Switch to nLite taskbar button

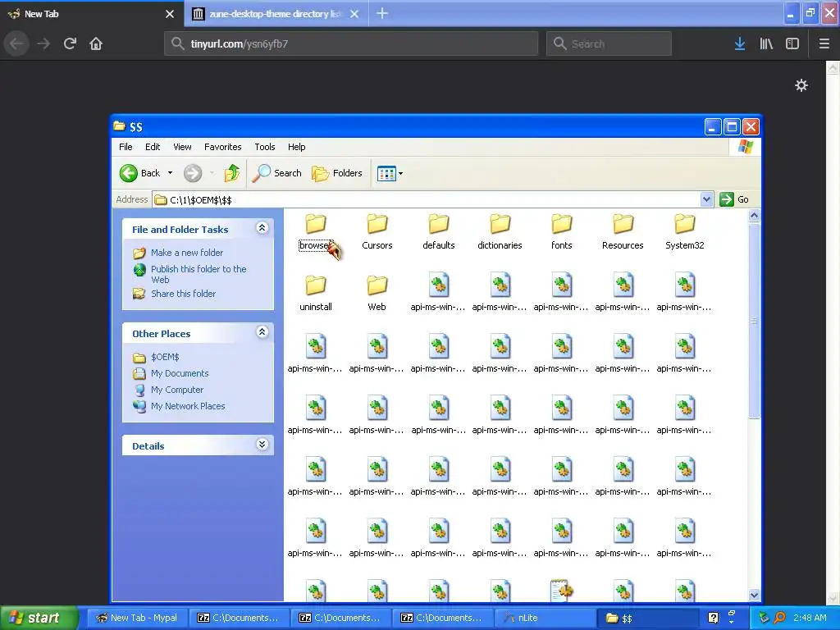pyautogui.click(x=545, y=618)
